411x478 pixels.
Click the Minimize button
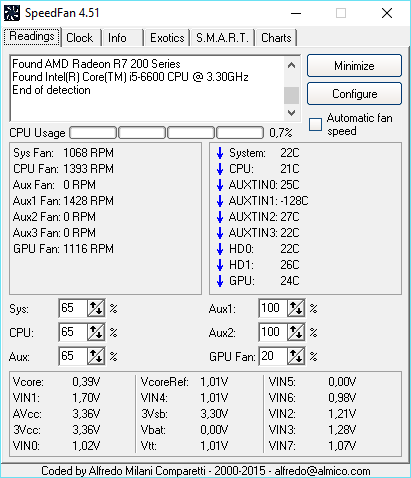pyautogui.click(x=354, y=66)
